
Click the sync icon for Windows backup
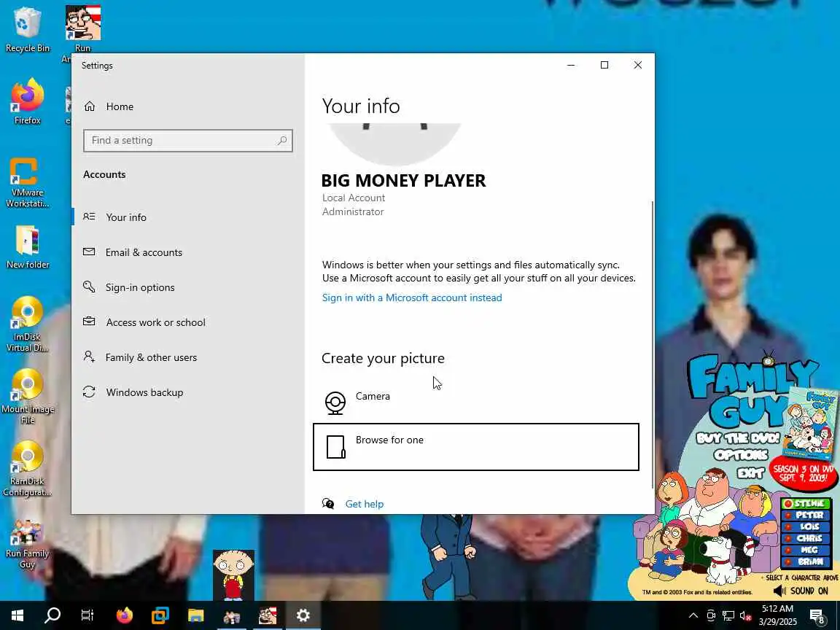[89, 392]
